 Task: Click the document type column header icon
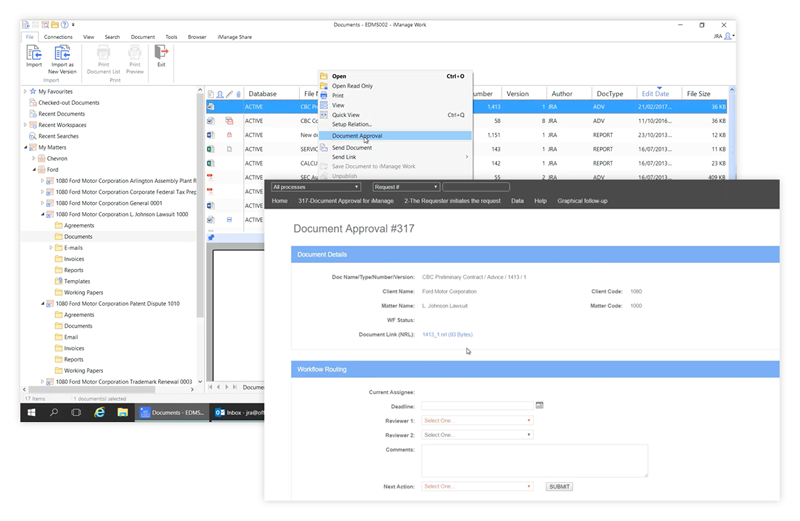tap(211, 94)
